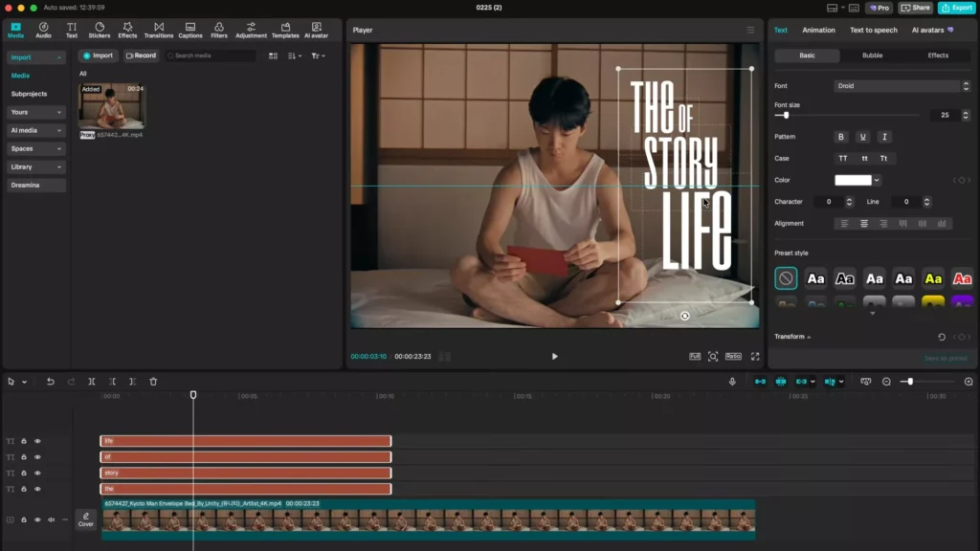Switch to the Animation tab

point(818,30)
